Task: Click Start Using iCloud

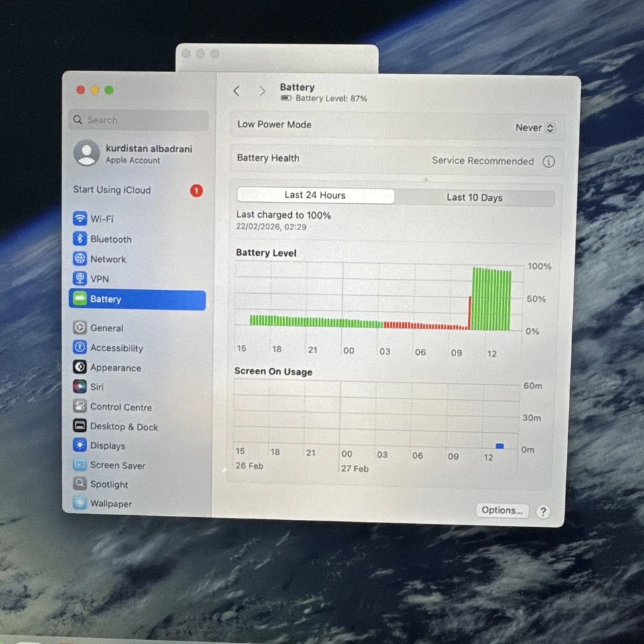Action: 112,190
